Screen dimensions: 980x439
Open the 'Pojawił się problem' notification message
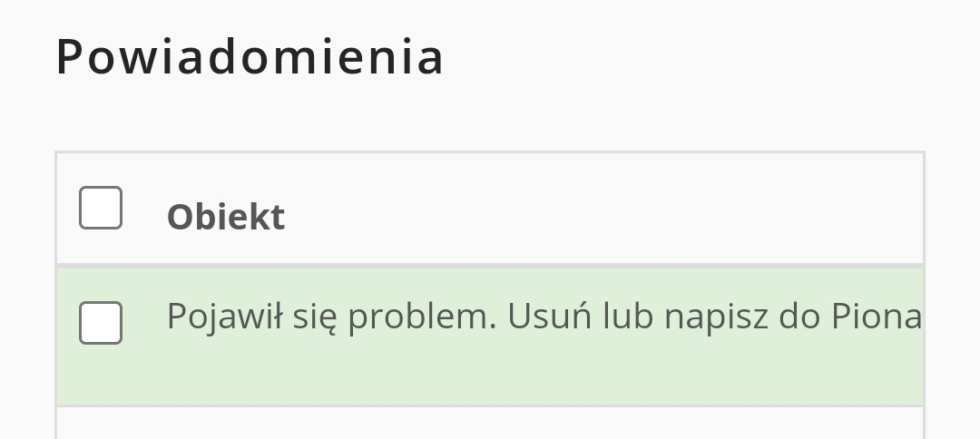(544, 316)
